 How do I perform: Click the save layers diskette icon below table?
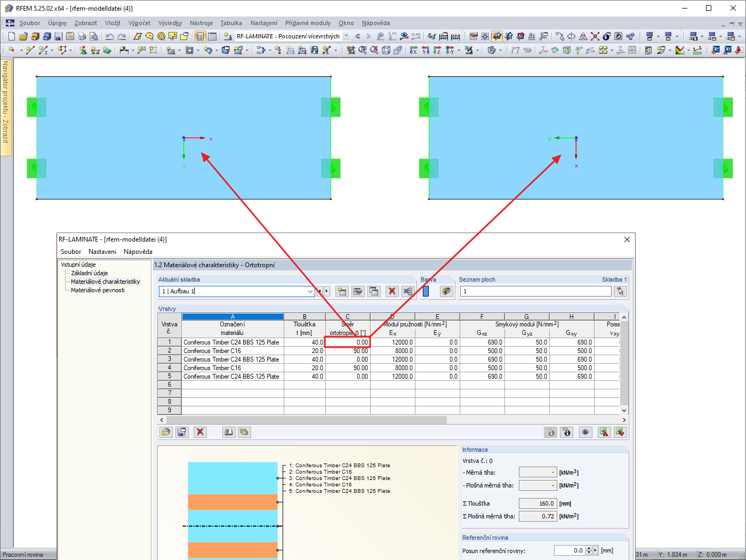[182, 432]
